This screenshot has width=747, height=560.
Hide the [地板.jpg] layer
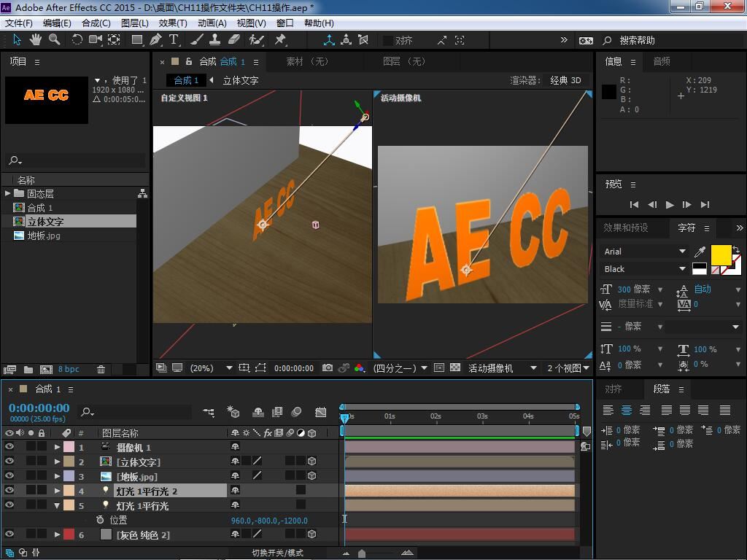[x=9, y=475]
